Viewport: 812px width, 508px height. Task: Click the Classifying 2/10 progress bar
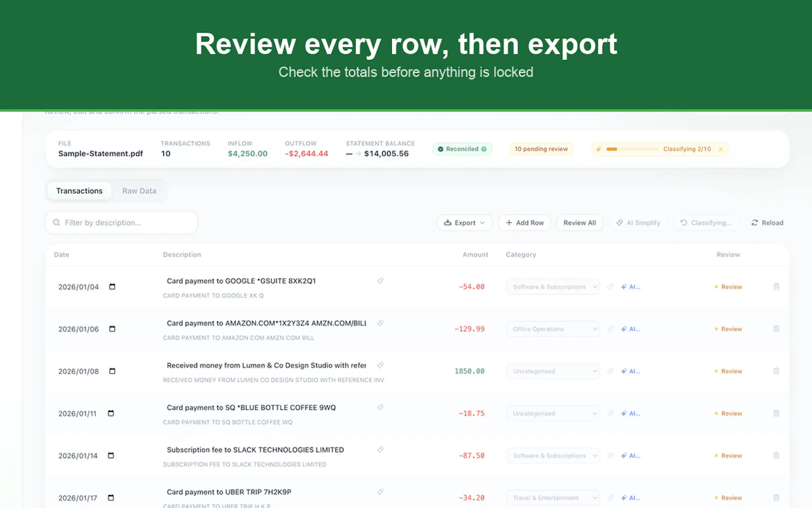coord(632,149)
